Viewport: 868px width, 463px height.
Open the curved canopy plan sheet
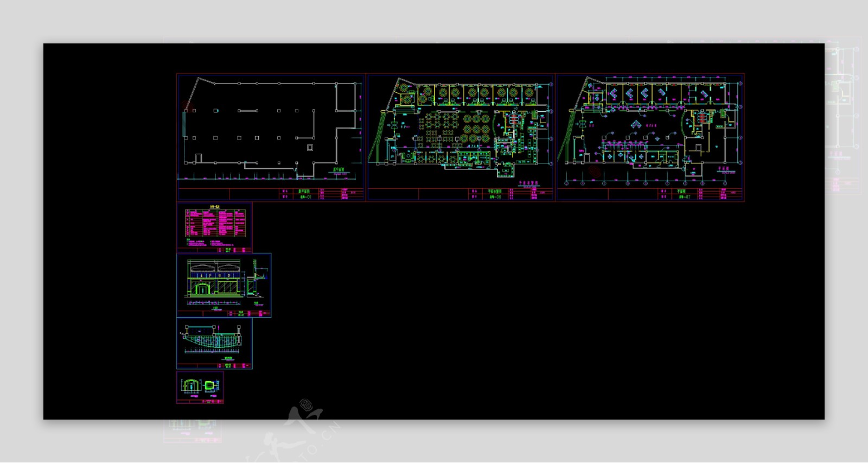point(214,344)
